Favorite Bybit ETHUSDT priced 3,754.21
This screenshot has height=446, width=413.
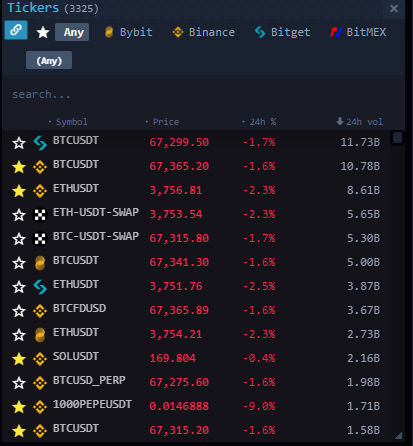point(19,335)
